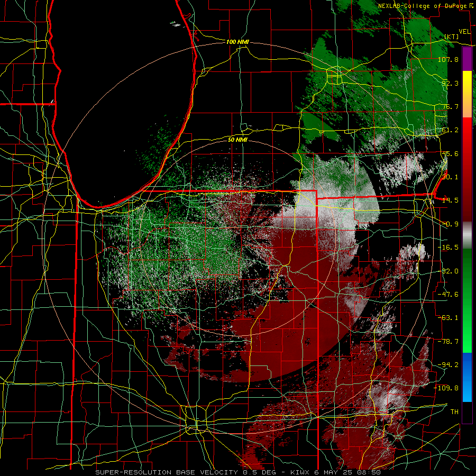Image resolution: width=476 pixels, height=476 pixels.
Task: Pick the blue segment of the color bar
Action: (467, 377)
